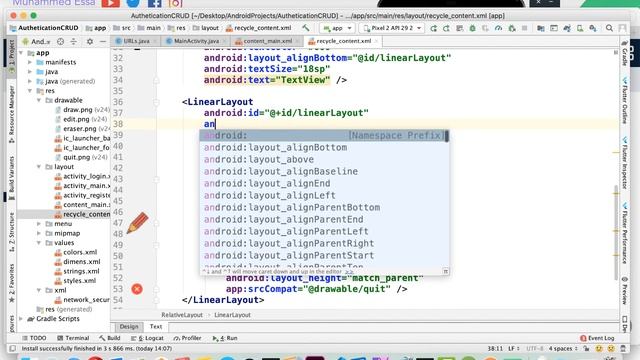The image size is (640, 360).
Task: Expand Gradle Scripts node
Action: pyautogui.click(x=21, y=319)
